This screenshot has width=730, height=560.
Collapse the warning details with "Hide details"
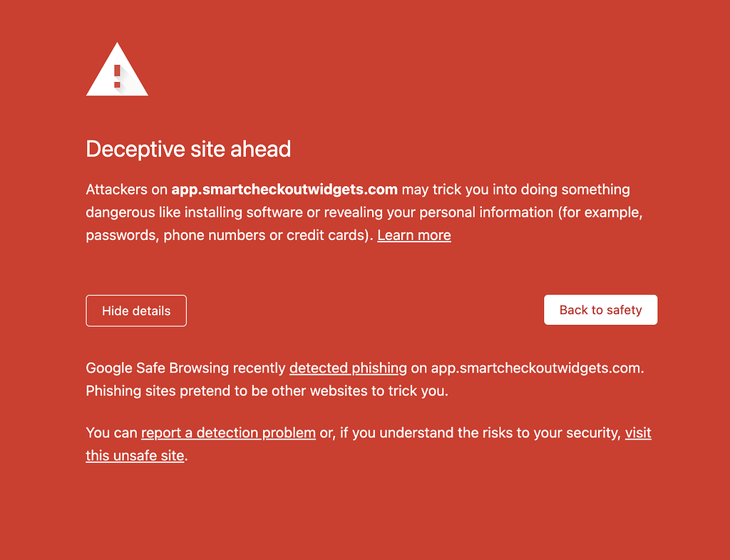coord(135,311)
